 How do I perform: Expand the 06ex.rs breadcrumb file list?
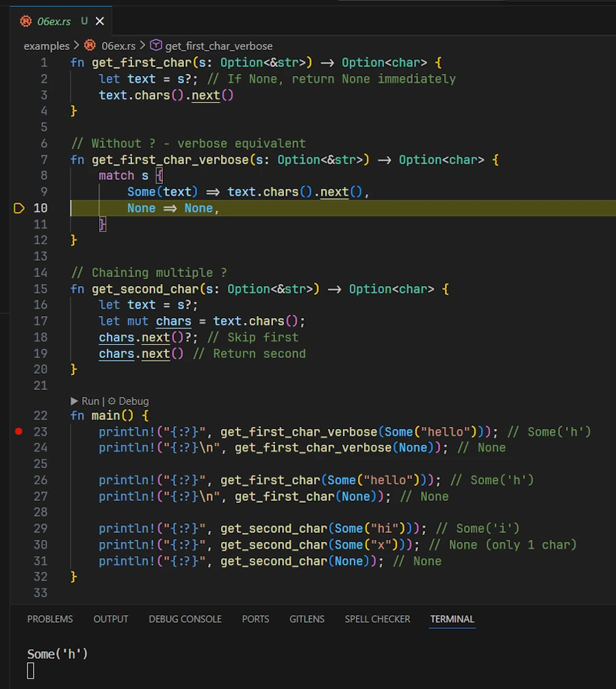pyautogui.click(x=119, y=46)
